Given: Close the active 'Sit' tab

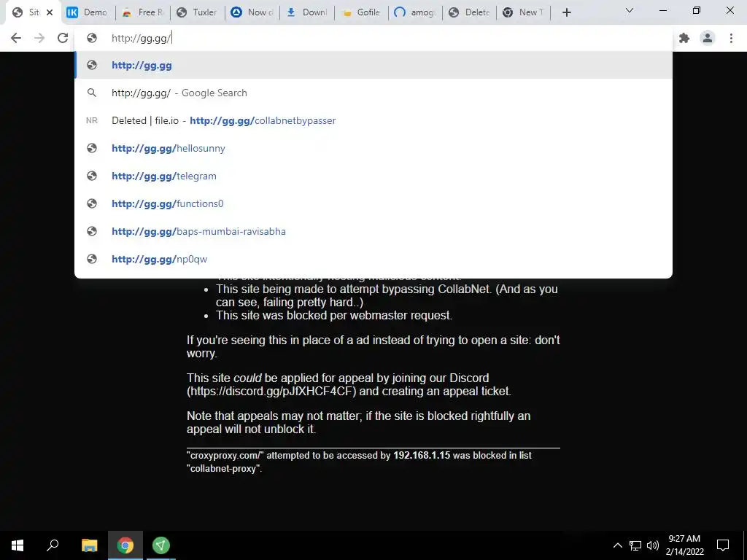Looking at the screenshot, I should coord(50,12).
